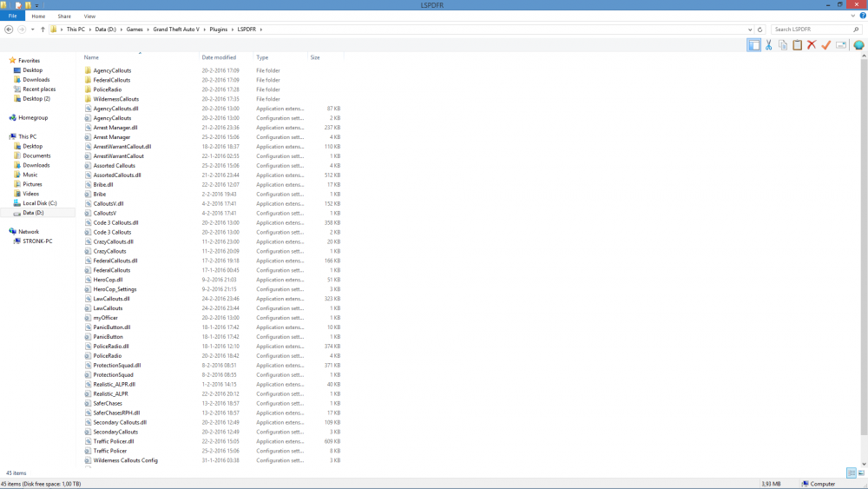Click the Paste clipboard toolbar icon
Image resolution: width=868 pixels, height=489 pixels.
[x=797, y=45]
